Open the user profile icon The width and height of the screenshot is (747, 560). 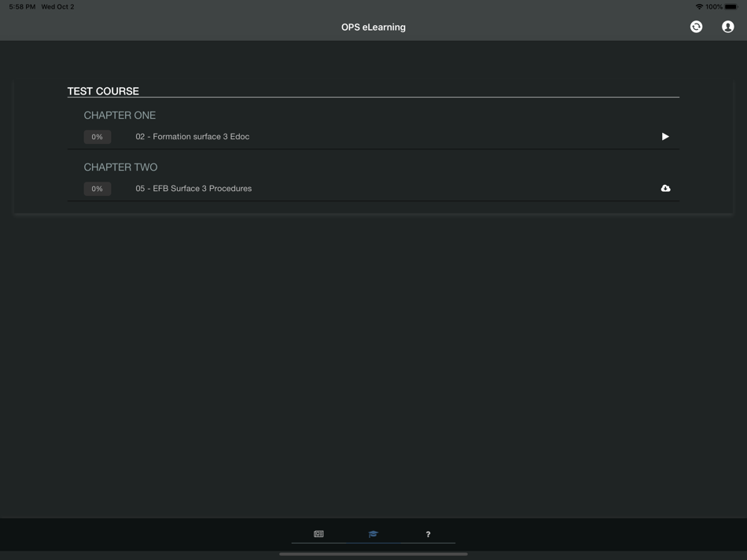point(727,27)
